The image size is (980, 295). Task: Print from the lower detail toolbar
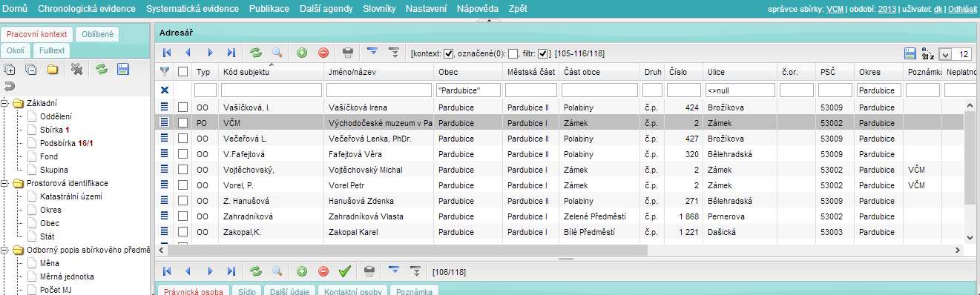point(369,271)
